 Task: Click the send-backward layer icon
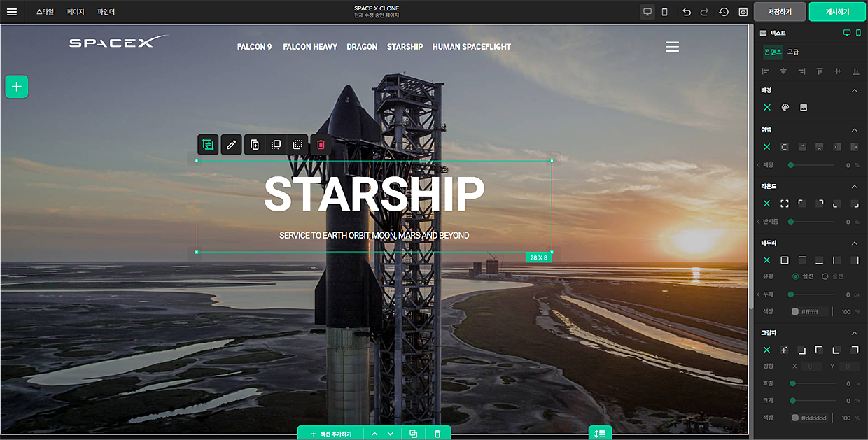pyautogui.click(x=297, y=145)
